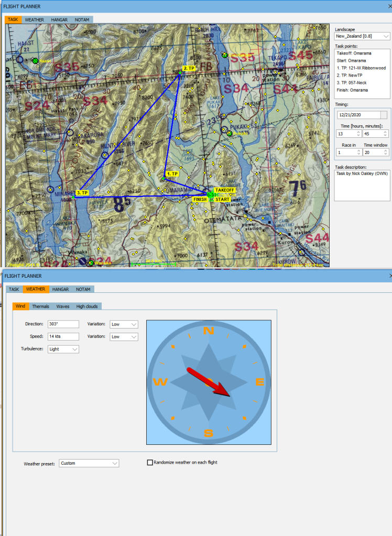Open the Turbulence dropdown
Image resolution: width=392 pixels, height=536 pixels.
pyautogui.click(x=63, y=349)
